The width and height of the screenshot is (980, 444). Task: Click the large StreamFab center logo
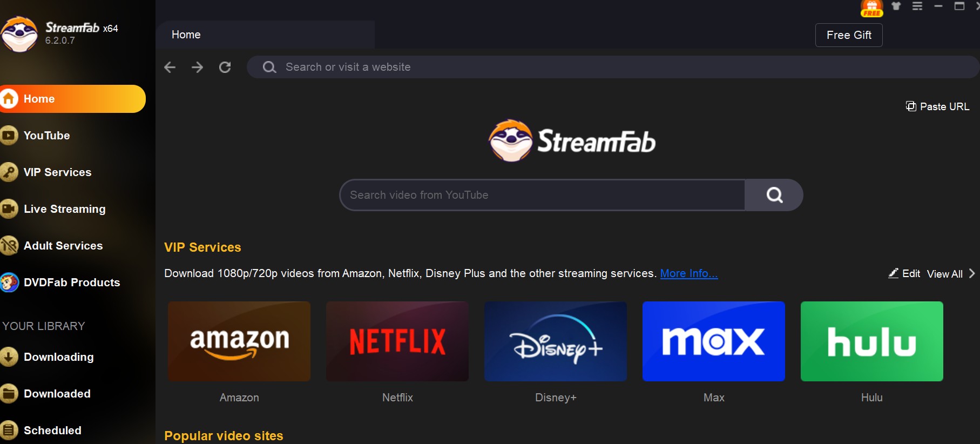[572, 141]
